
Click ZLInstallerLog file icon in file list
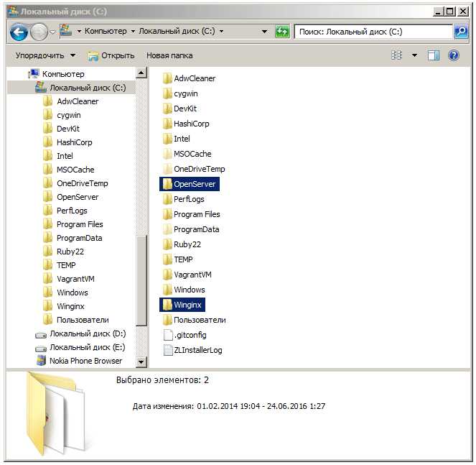point(168,350)
